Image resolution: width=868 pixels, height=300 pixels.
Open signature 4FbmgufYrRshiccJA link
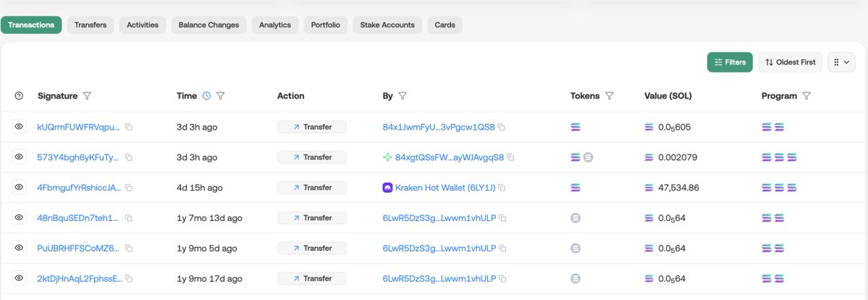79,188
